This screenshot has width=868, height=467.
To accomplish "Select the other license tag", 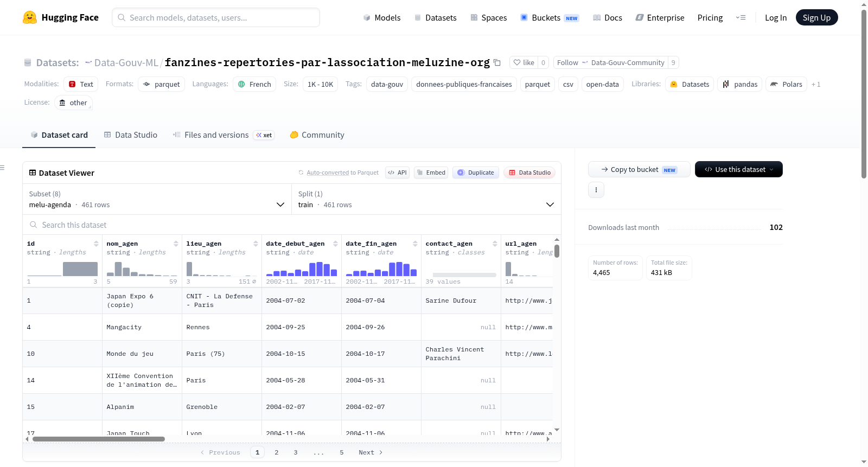I will [x=73, y=103].
